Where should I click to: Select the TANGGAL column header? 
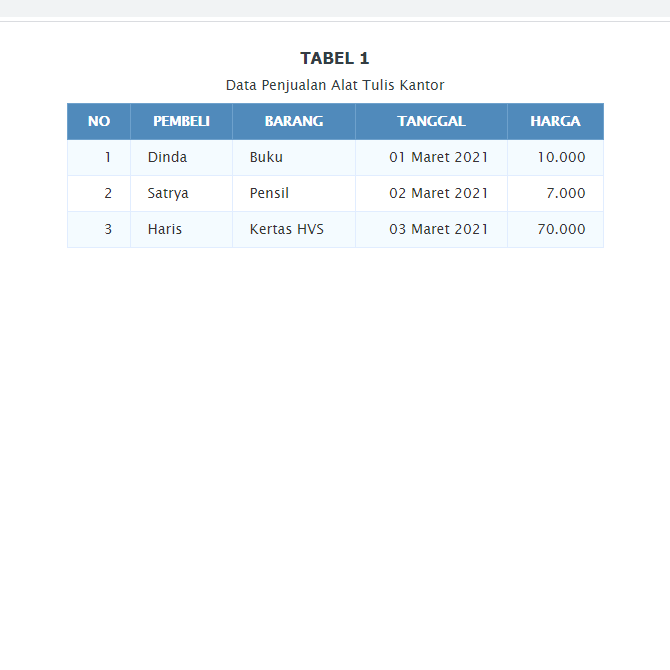tap(432, 121)
